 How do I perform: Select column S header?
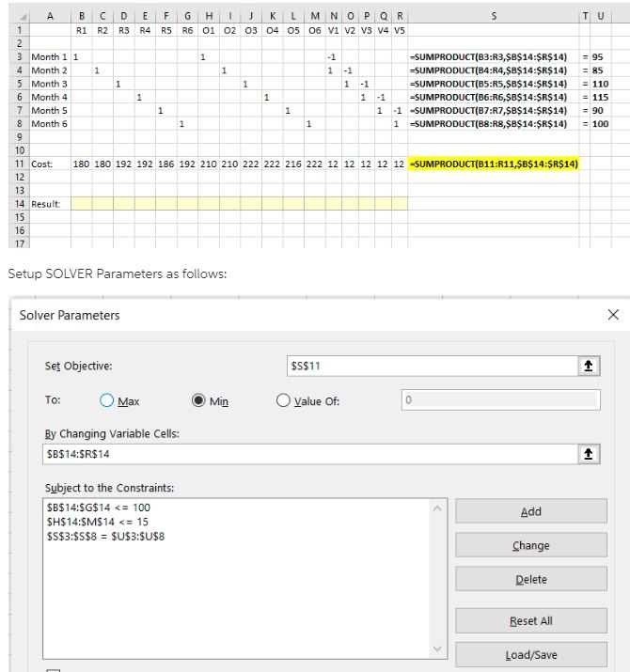[x=494, y=16]
